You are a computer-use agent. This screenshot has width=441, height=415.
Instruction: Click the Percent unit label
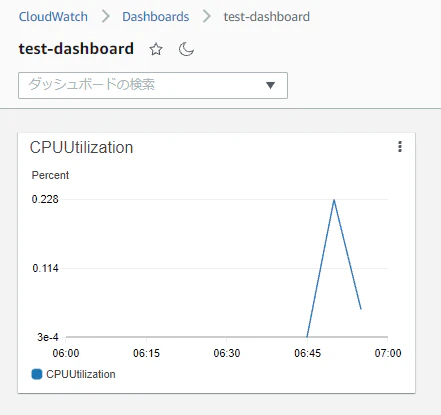[50, 175]
